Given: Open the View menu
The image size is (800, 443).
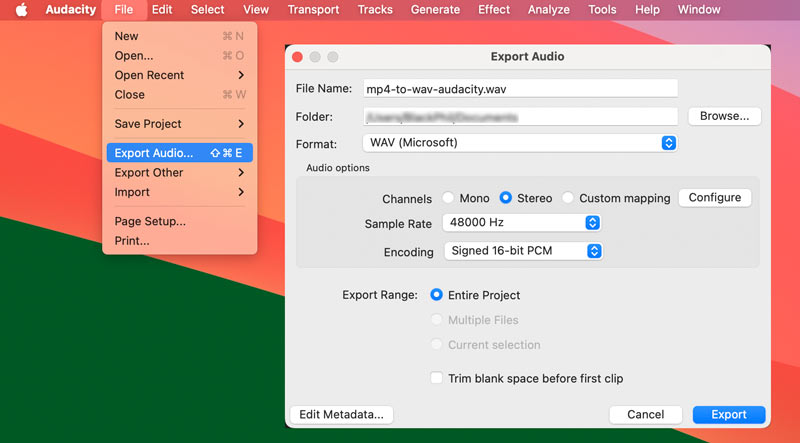Looking at the screenshot, I should tap(256, 10).
